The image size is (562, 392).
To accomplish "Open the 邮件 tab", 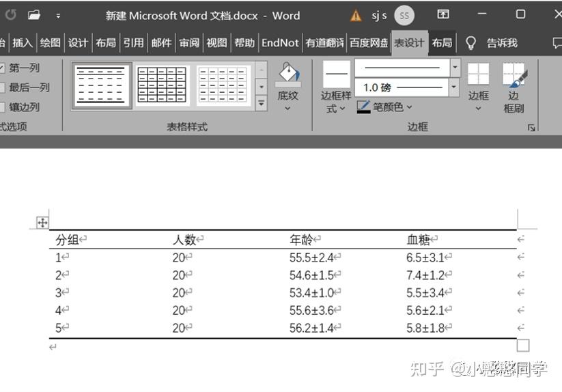I will 161,43.
